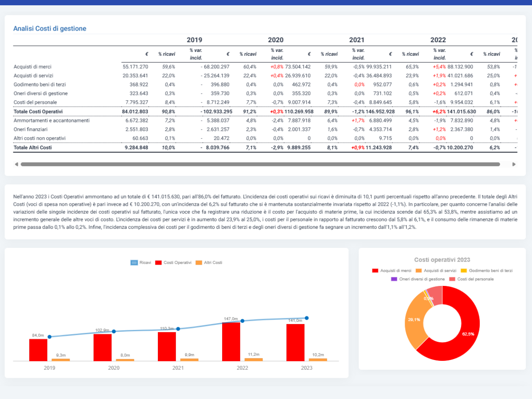The height and width of the screenshot is (399, 532).
Task: Click the orange 2021 bar labeled 9,9m
Action: (189, 360)
